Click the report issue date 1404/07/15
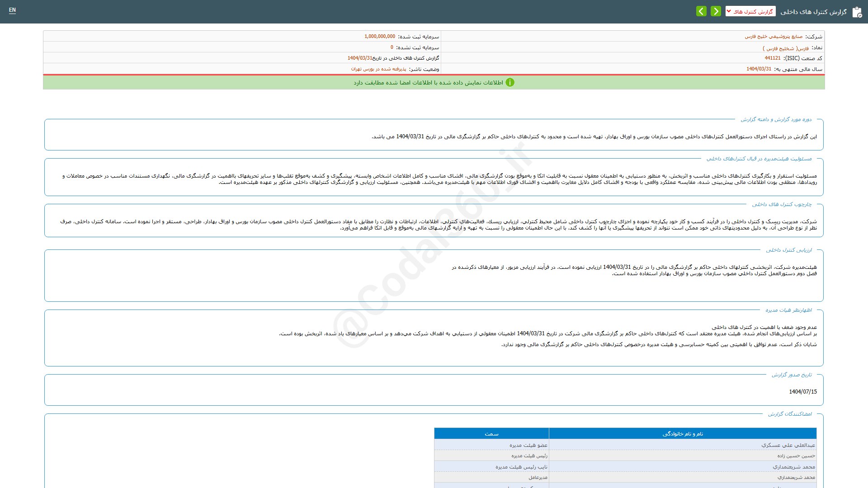868x488 pixels. click(x=803, y=392)
